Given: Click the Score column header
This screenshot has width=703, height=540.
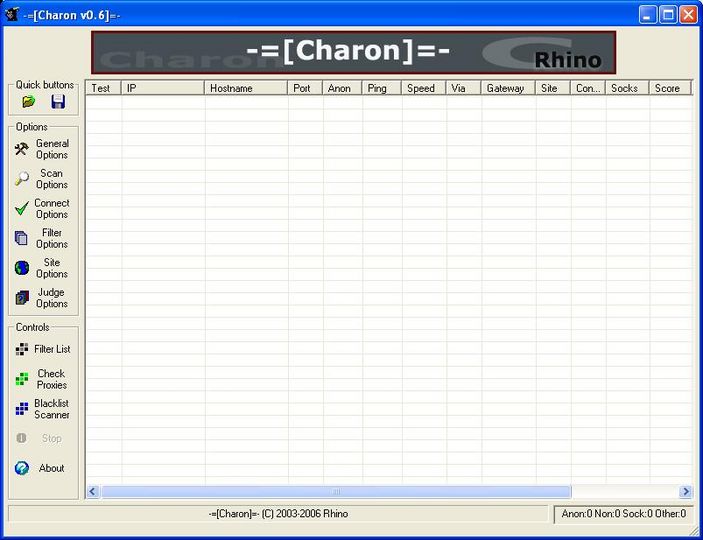Looking at the screenshot, I should coord(670,88).
